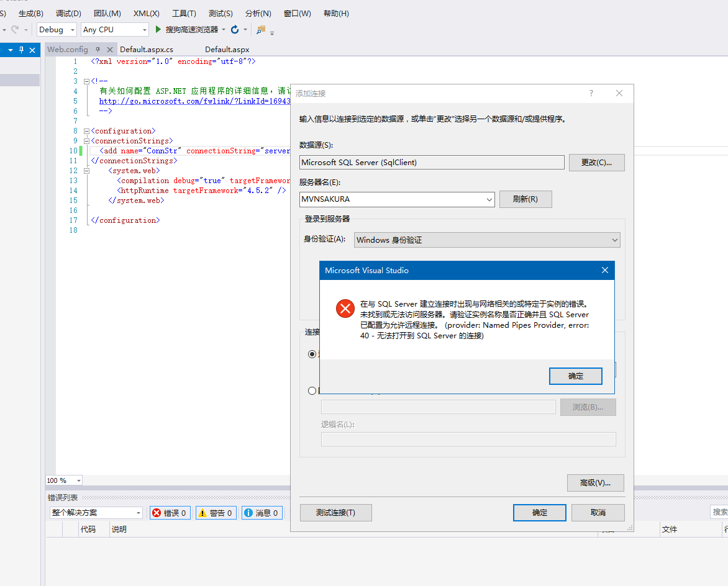
Task: Select the first database radio button
Action: 312,354
